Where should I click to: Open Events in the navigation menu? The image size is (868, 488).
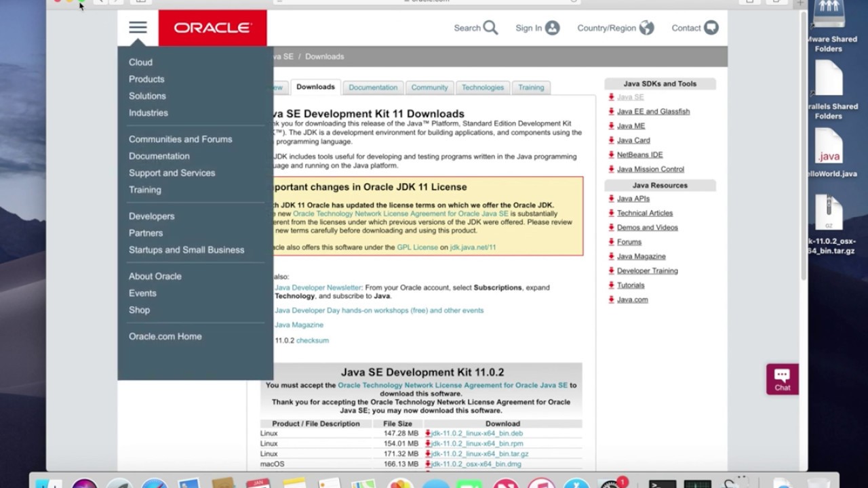(142, 293)
